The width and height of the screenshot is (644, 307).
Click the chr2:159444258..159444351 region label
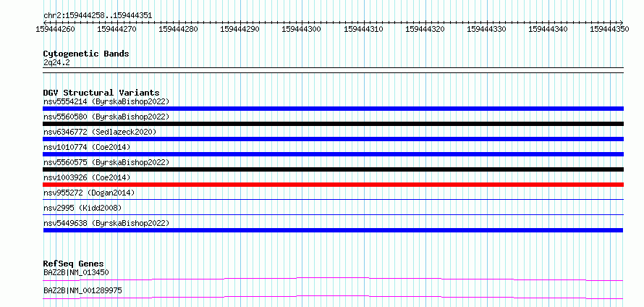98,16
